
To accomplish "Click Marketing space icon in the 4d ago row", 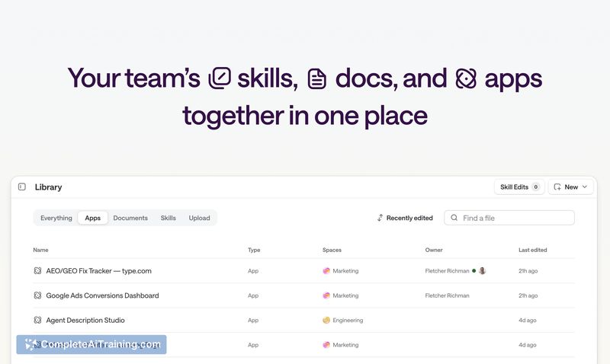I will tap(326, 344).
